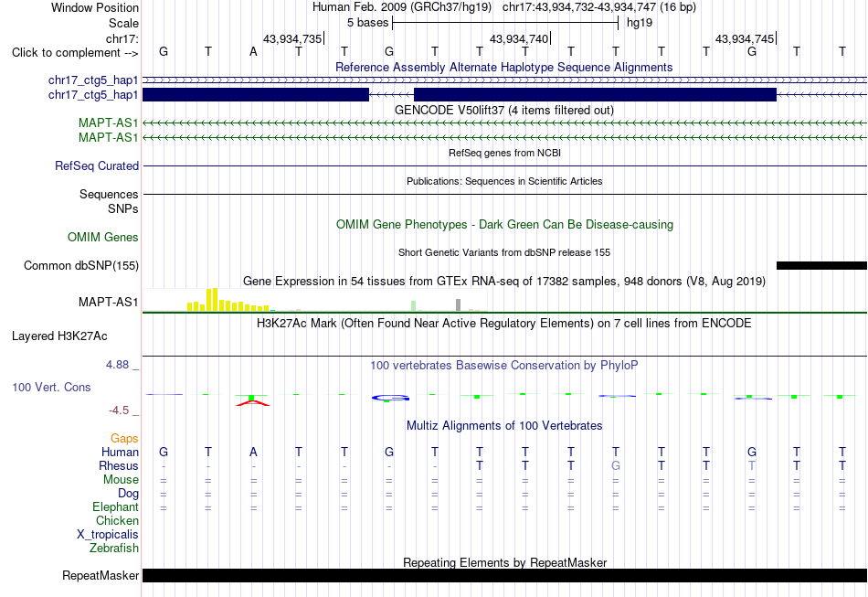
Task: Click the red A logo in PhyloP track
Action: tap(253, 403)
